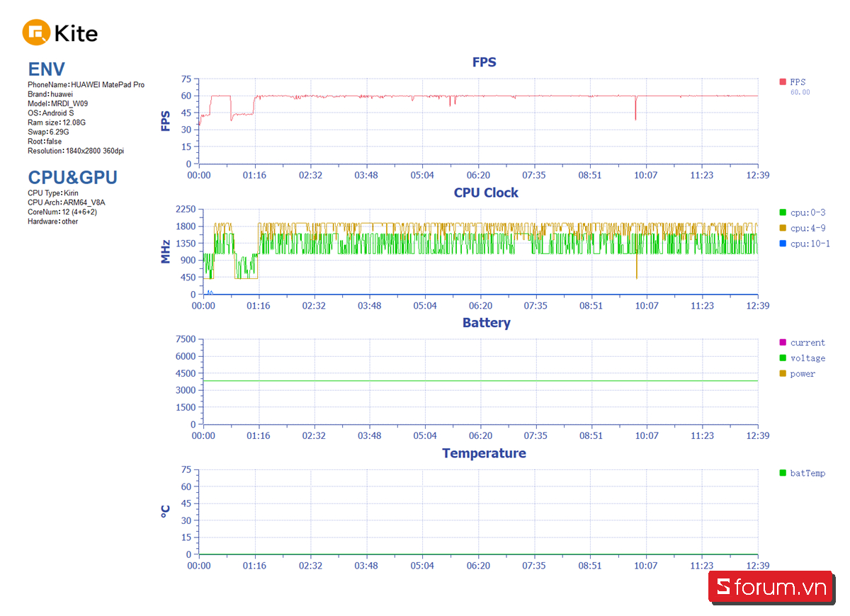Click the 4500 tick on Battery axis

tap(186, 374)
